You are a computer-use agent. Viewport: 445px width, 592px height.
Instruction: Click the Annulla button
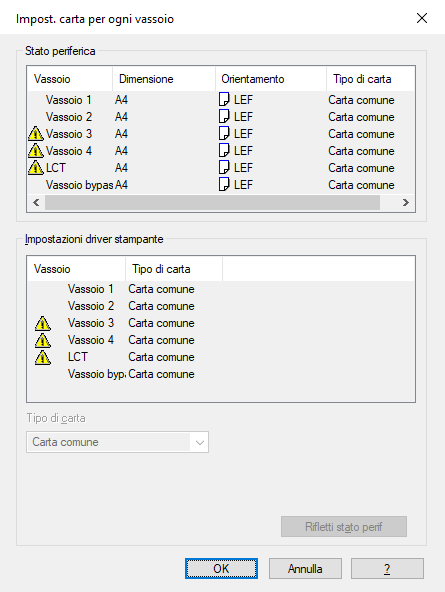(x=305, y=569)
